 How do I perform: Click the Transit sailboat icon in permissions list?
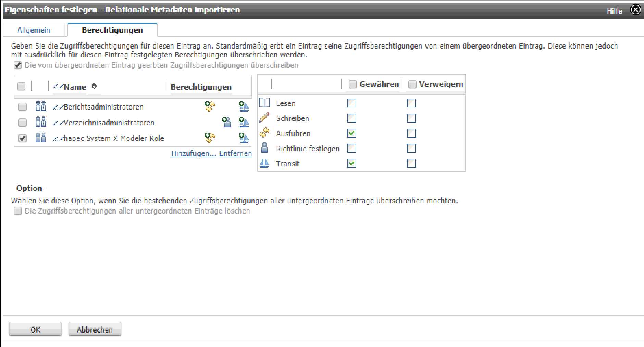coord(264,163)
